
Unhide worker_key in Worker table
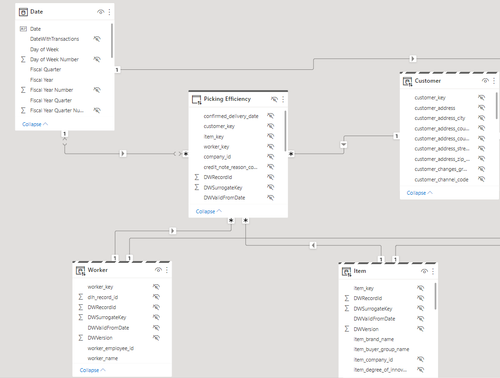[x=156, y=287]
